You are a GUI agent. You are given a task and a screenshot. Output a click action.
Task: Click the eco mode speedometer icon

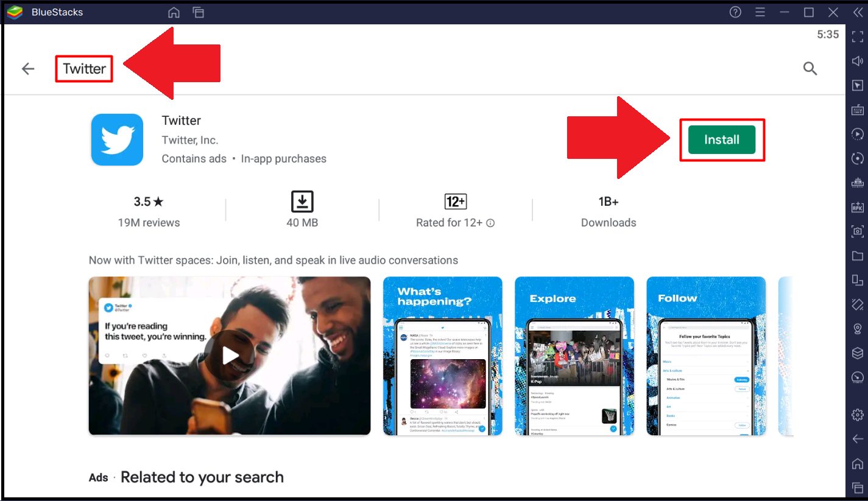858,377
